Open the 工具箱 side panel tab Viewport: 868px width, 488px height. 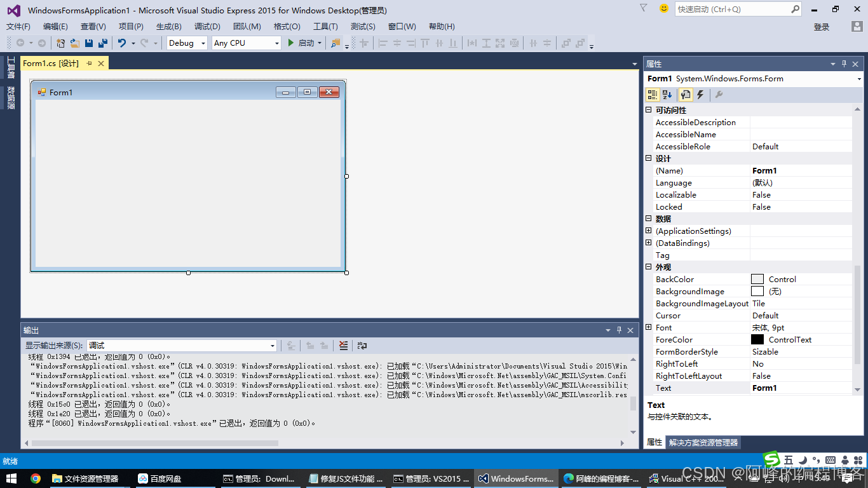[11, 67]
